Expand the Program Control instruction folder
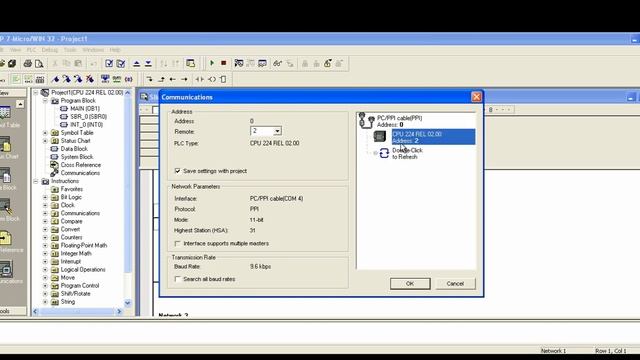The width and height of the screenshot is (640, 360). click(45, 286)
